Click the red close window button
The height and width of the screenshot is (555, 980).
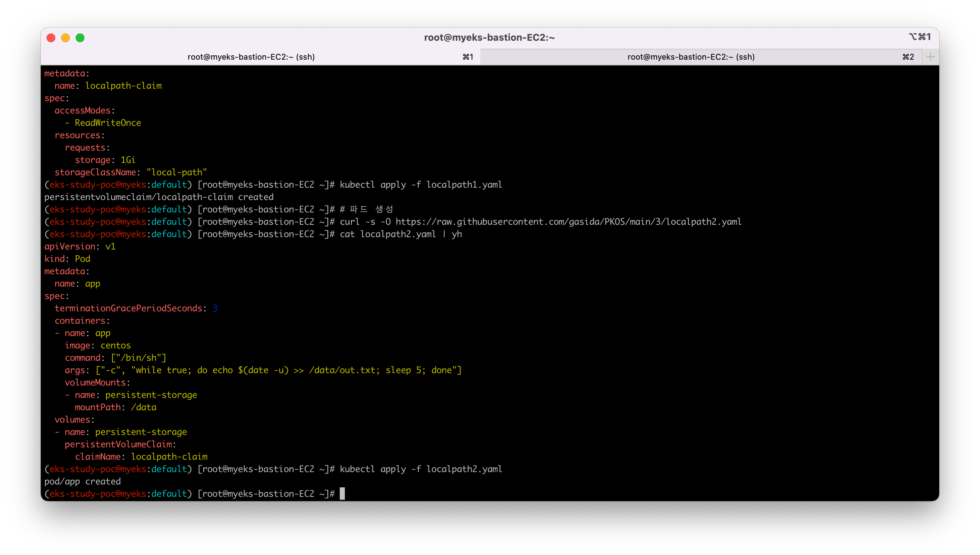coord(51,38)
